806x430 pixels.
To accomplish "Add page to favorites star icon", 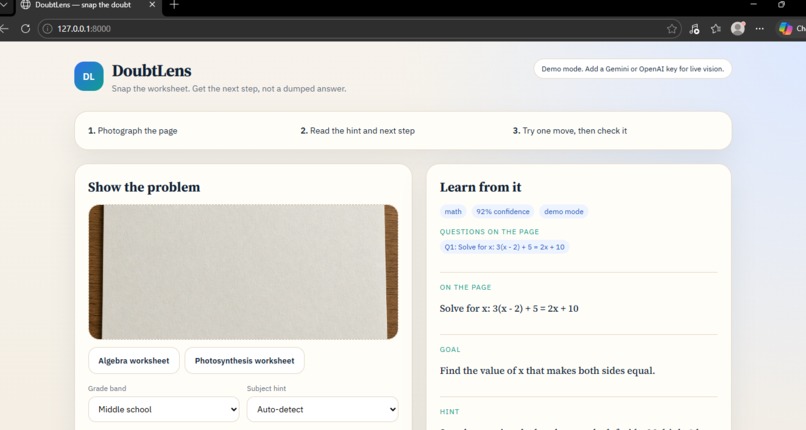I will (x=671, y=29).
